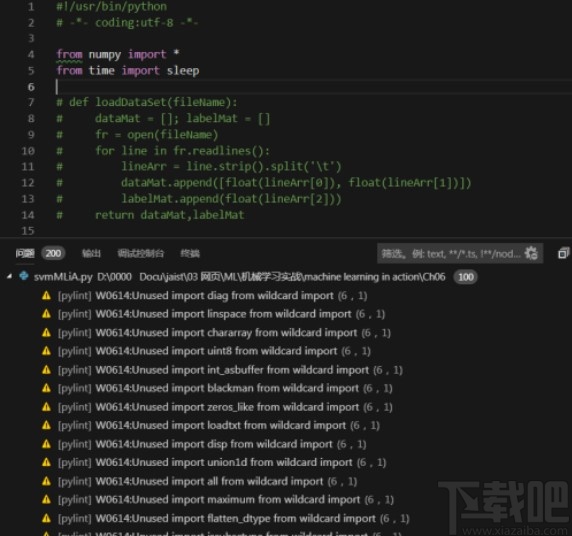Click the collapse all icon in panel

[564, 253]
